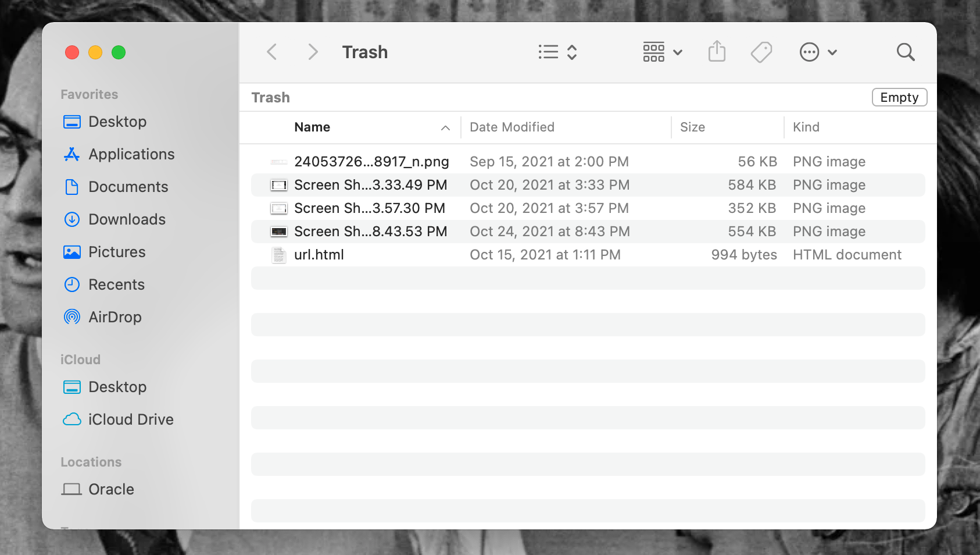Viewport: 980px width, 555px height.
Task: Empty the Trash with Empty button
Action: [x=899, y=98]
